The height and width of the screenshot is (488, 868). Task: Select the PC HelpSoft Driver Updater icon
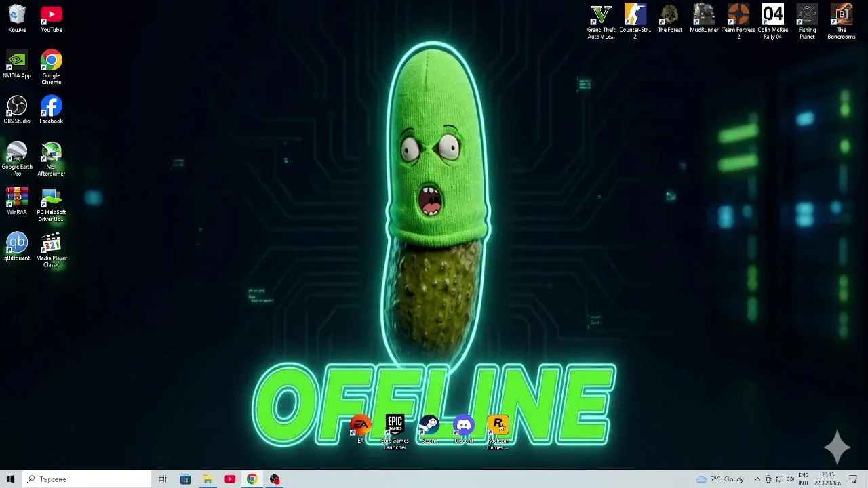pyautogui.click(x=51, y=205)
